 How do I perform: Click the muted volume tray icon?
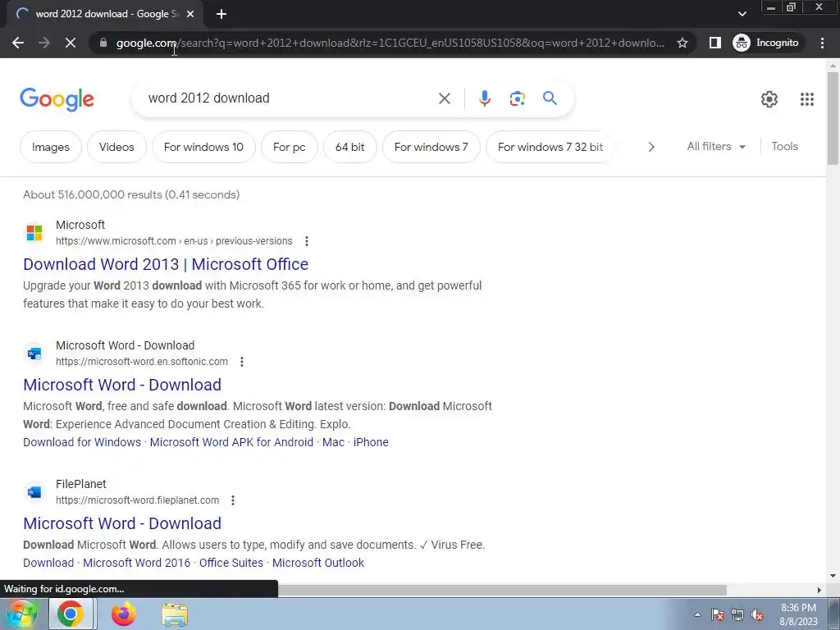(x=757, y=615)
